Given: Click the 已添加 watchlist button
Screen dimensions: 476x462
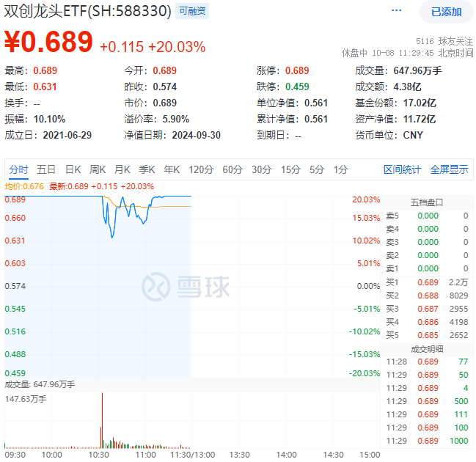Looking at the screenshot, I should [446, 12].
